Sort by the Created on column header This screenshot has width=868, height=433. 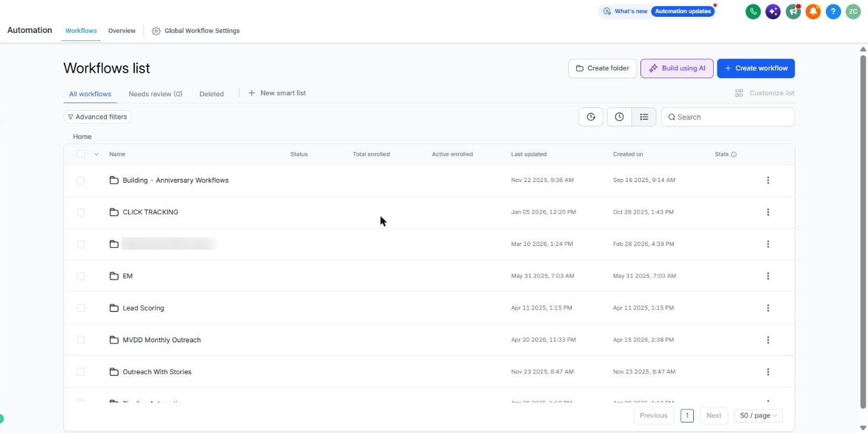(x=628, y=154)
